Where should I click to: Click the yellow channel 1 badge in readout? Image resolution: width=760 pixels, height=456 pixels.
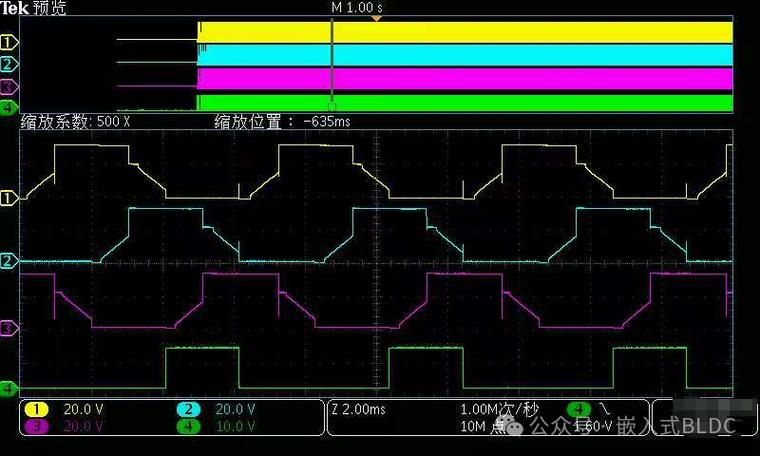pyautogui.click(x=37, y=410)
